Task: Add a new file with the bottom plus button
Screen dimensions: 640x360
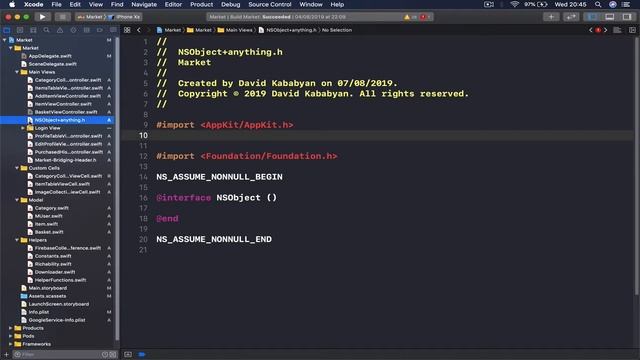Action: [x=6, y=354]
